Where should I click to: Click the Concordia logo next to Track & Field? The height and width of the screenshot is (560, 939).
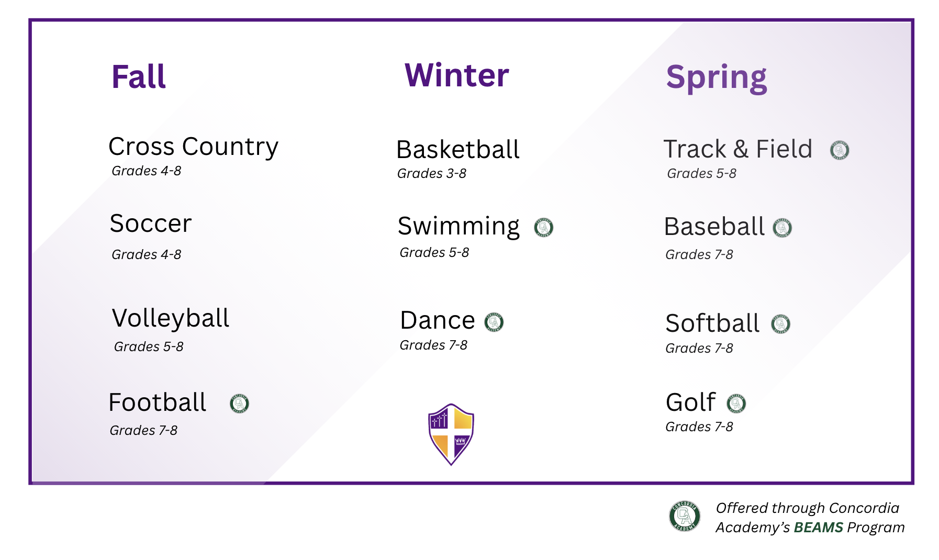840,150
